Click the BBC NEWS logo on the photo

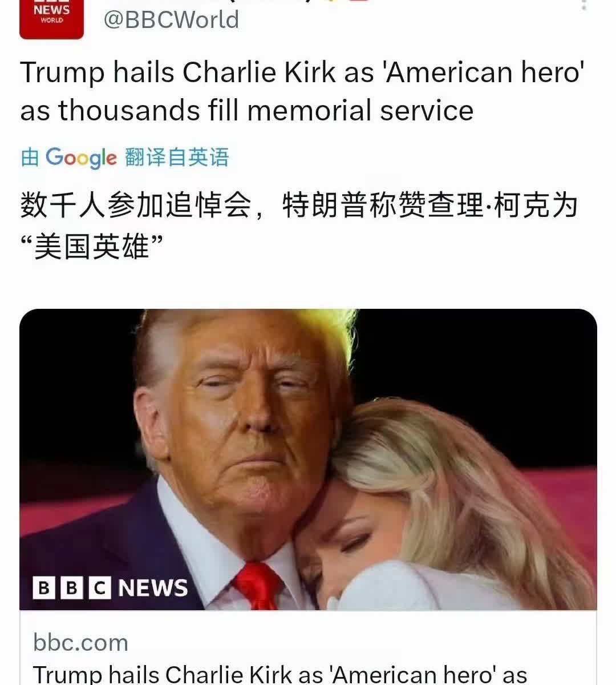(110, 588)
